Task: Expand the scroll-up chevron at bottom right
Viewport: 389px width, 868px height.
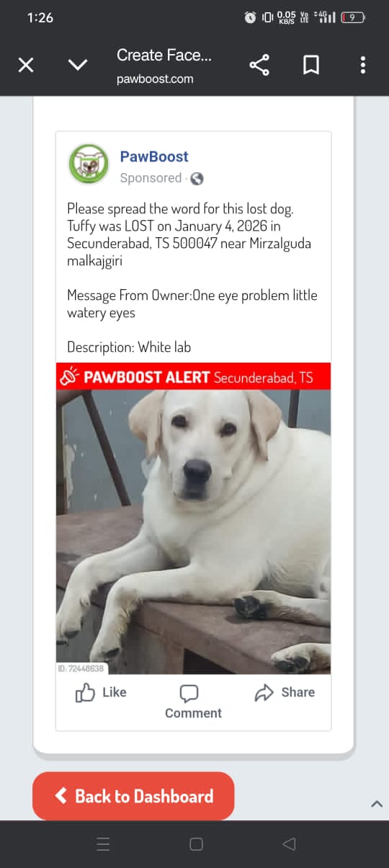Action: (x=376, y=803)
